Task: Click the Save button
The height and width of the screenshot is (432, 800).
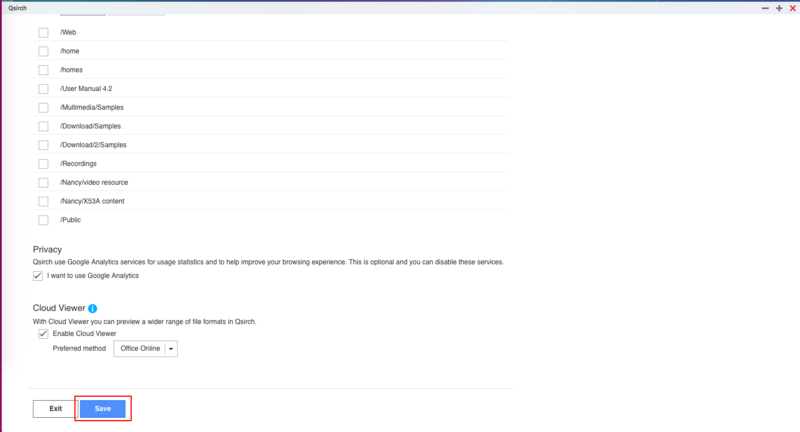Action: pyautogui.click(x=103, y=409)
